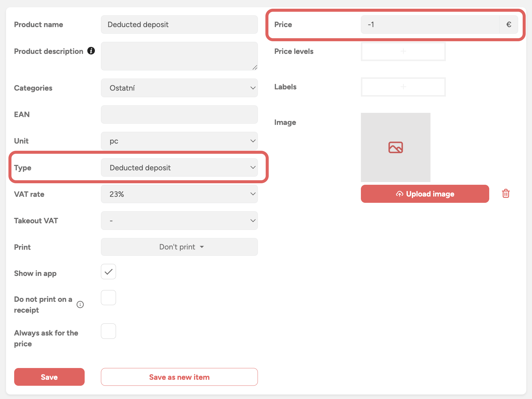The height and width of the screenshot is (399, 532).
Task: Click the euro currency symbol
Action: tap(509, 25)
